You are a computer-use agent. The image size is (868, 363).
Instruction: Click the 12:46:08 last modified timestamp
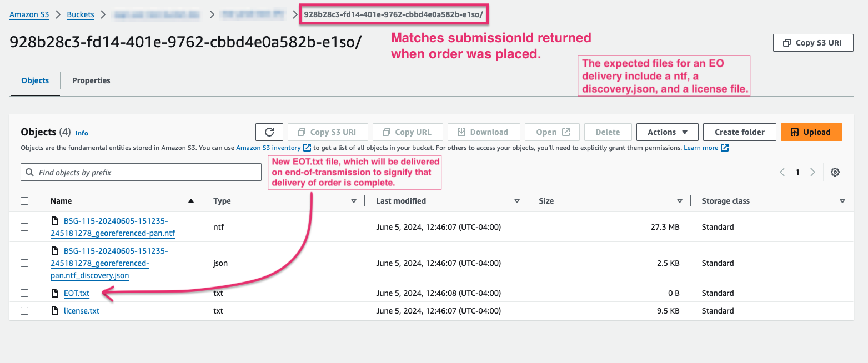[x=439, y=293]
